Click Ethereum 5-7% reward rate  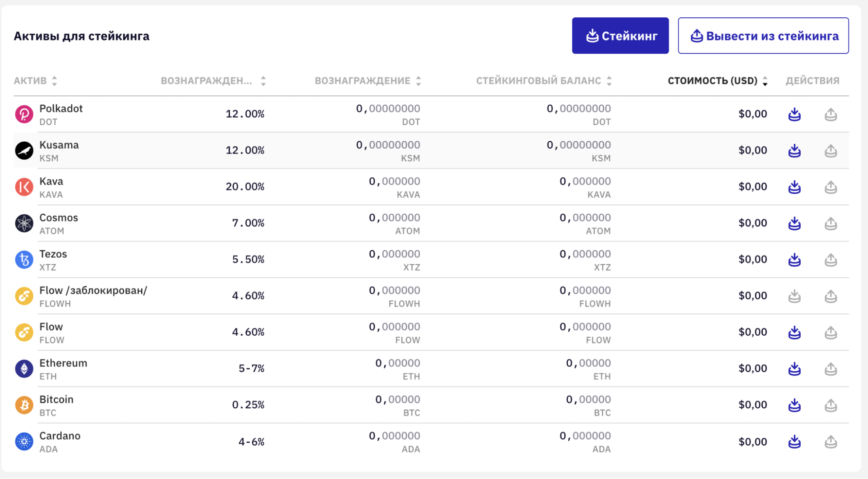[x=251, y=369]
